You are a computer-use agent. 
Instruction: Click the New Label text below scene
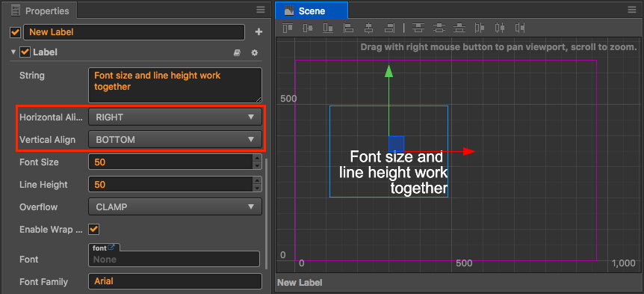click(300, 283)
